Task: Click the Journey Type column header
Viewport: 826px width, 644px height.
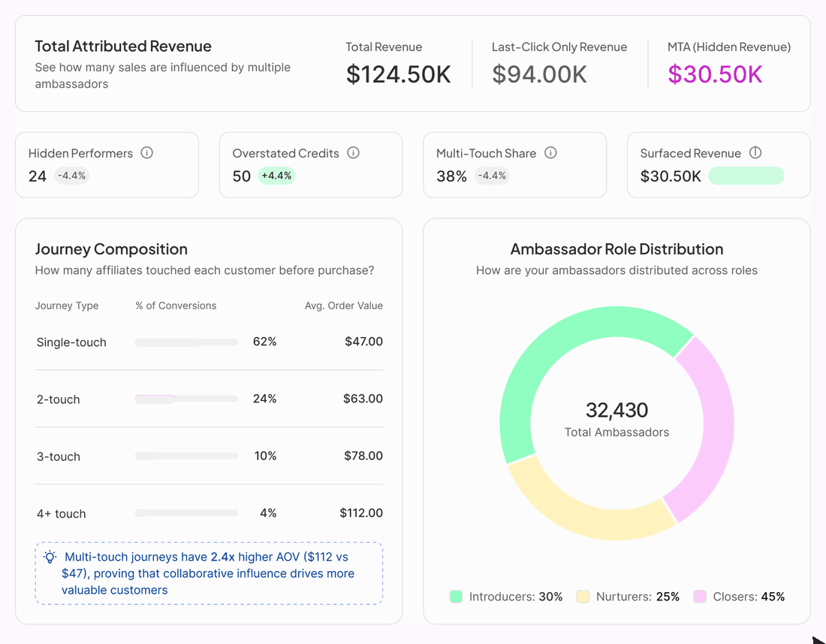Action: click(67, 305)
